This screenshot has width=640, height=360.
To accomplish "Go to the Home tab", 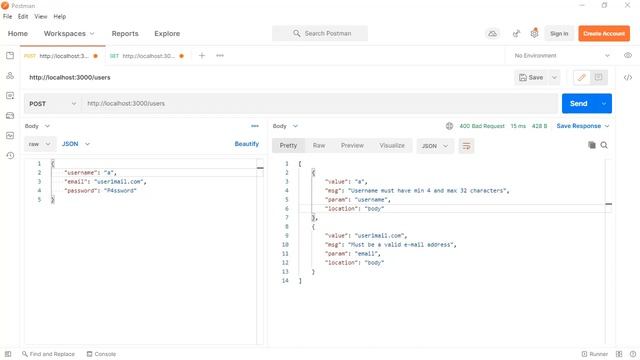I will pos(18,33).
